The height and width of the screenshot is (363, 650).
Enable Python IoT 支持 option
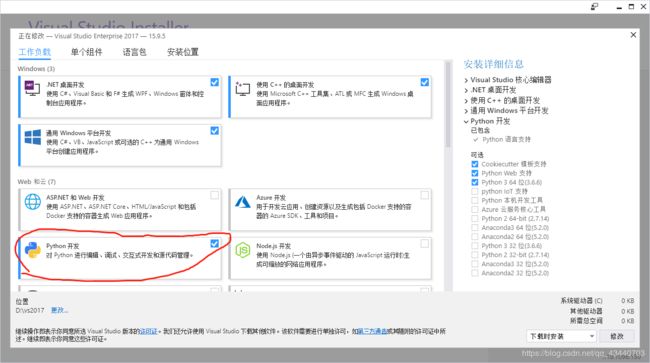click(475, 191)
